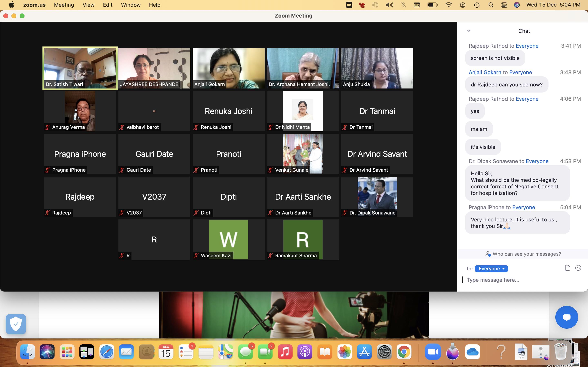The image size is (588, 367).
Task: Open the Everyone recipient dropdown
Action: [x=491, y=269]
